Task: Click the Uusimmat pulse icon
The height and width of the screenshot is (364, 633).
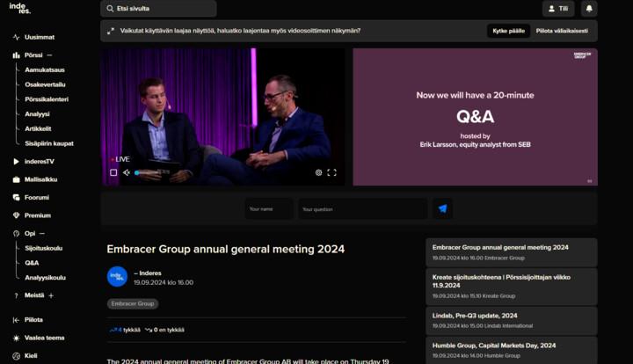Action: (16, 37)
